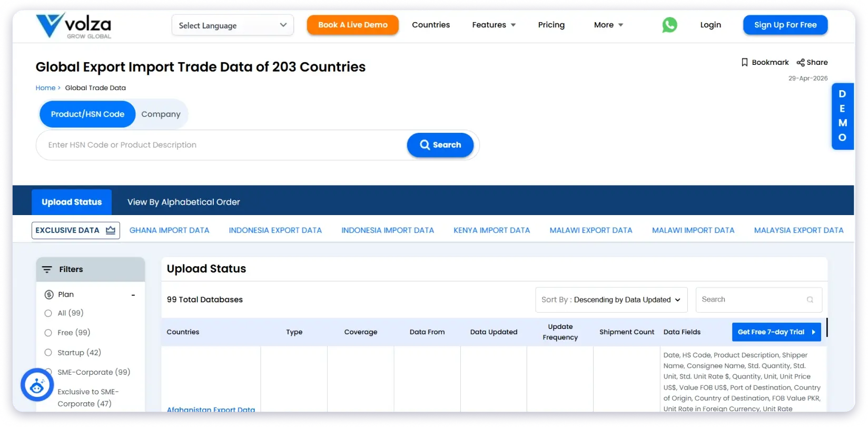Select SME-Corporate (99) plan option
The image size is (868, 427).
[x=94, y=372]
